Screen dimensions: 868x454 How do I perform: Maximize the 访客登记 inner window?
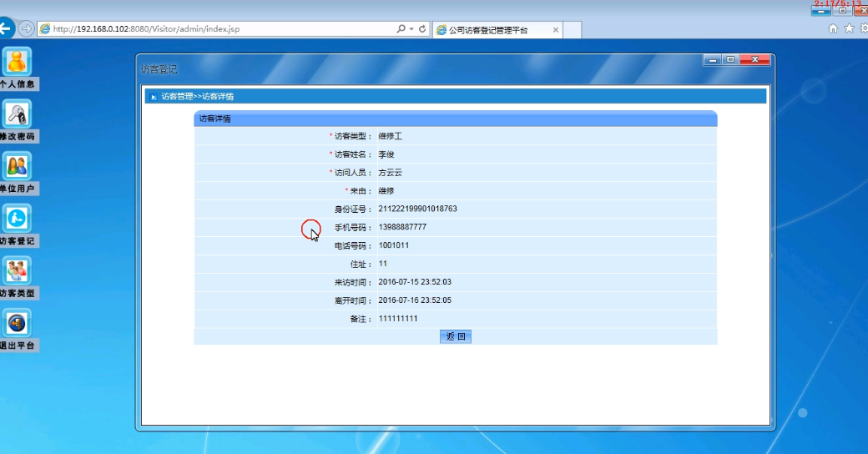pyautogui.click(x=730, y=60)
